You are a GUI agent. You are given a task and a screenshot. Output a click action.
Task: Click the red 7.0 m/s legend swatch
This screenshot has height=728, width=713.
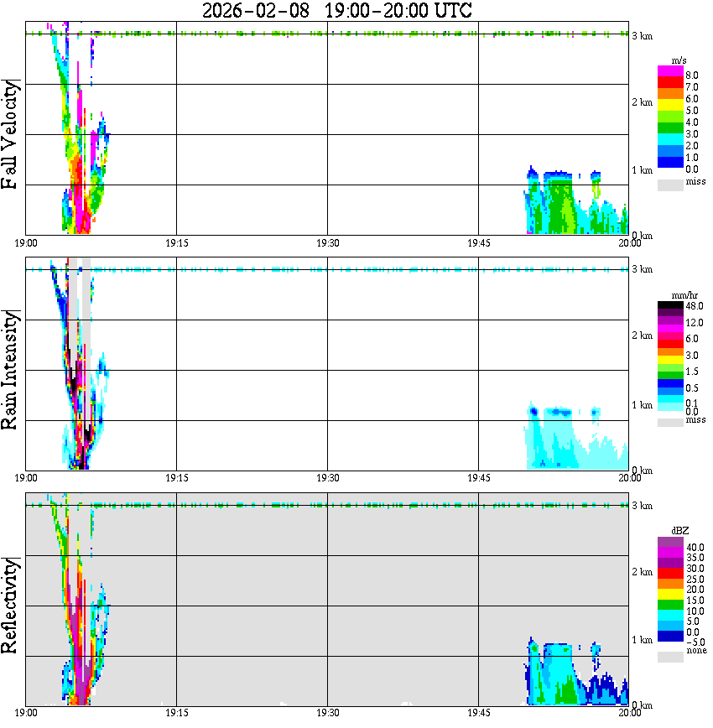point(670,83)
